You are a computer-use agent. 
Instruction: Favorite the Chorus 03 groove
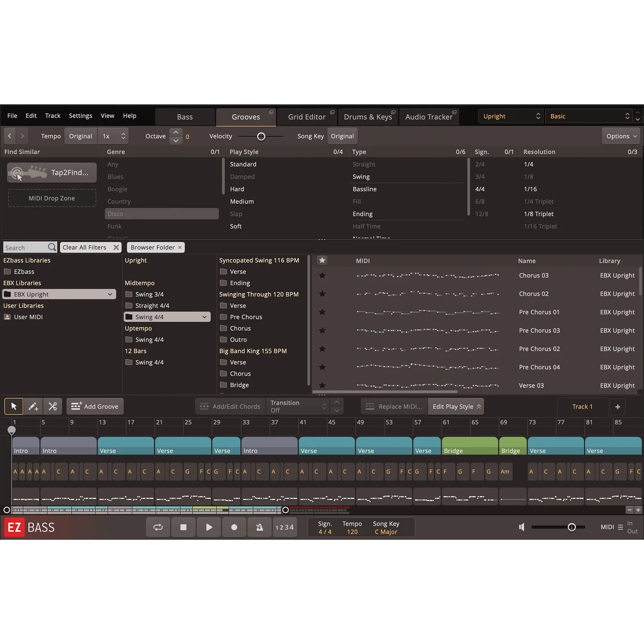pyautogui.click(x=322, y=275)
